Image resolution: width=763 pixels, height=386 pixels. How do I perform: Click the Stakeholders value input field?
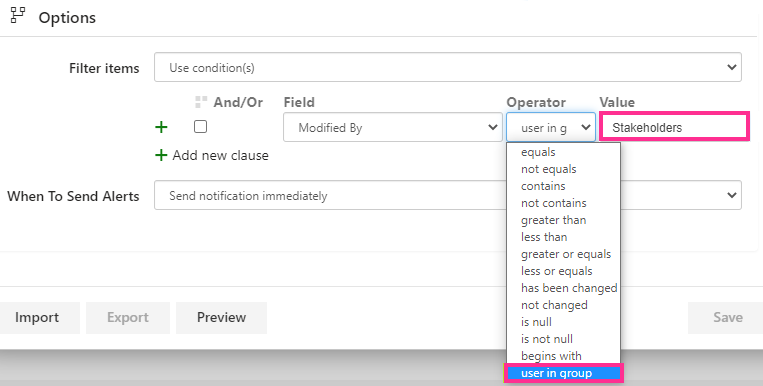[674, 128]
